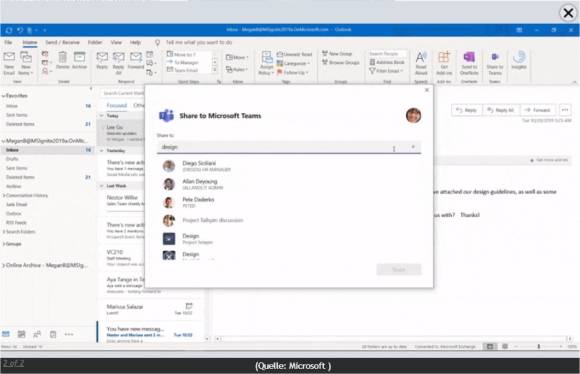
Task: Expand the Share to dropdown arrow
Action: coord(413,147)
